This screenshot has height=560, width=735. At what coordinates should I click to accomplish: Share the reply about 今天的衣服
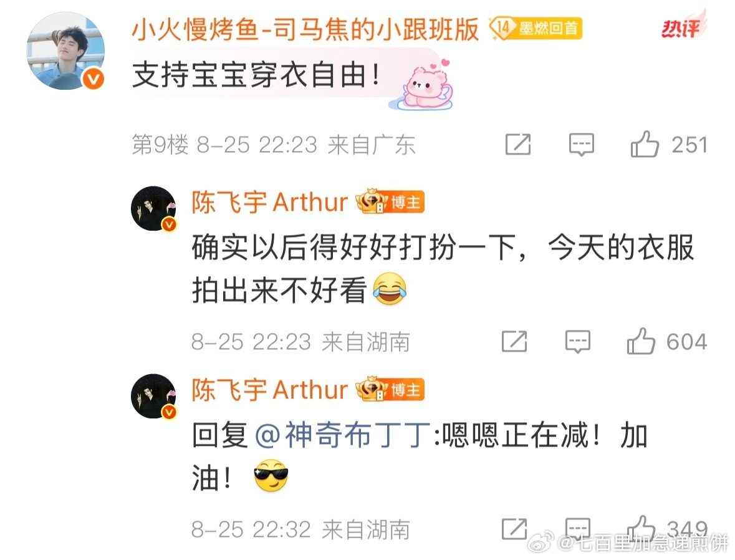(x=514, y=342)
